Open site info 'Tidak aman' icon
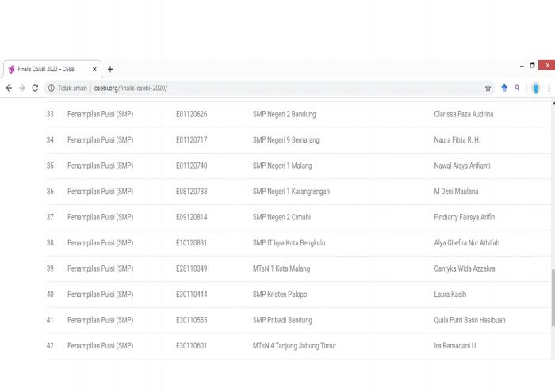Screen dimensions: 555x392 click(52, 88)
